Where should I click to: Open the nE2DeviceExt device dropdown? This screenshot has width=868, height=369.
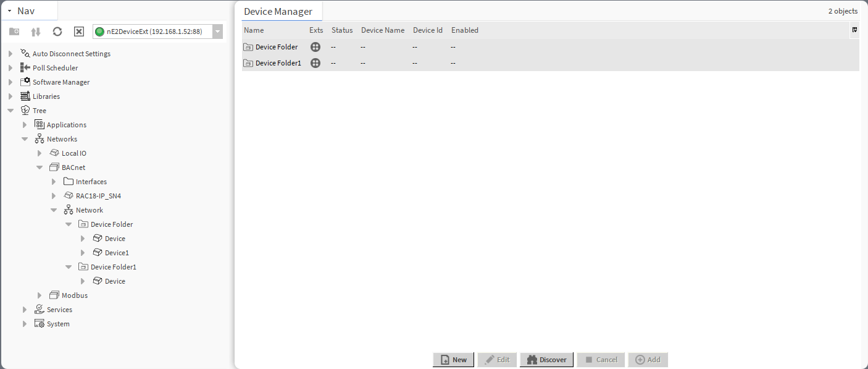point(217,32)
